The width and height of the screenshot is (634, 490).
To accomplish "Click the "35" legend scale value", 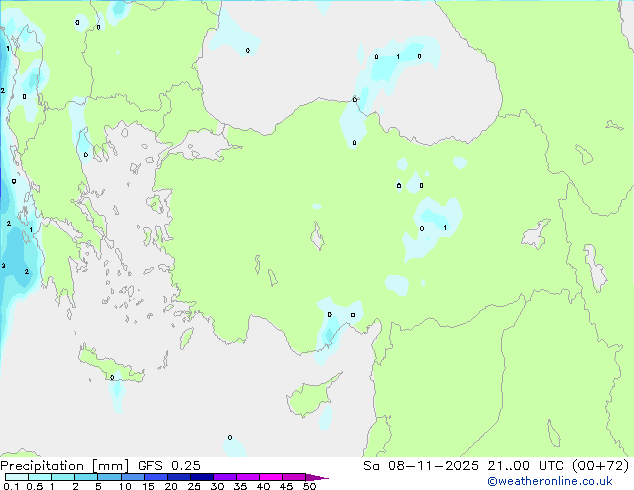I will point(240,486).
